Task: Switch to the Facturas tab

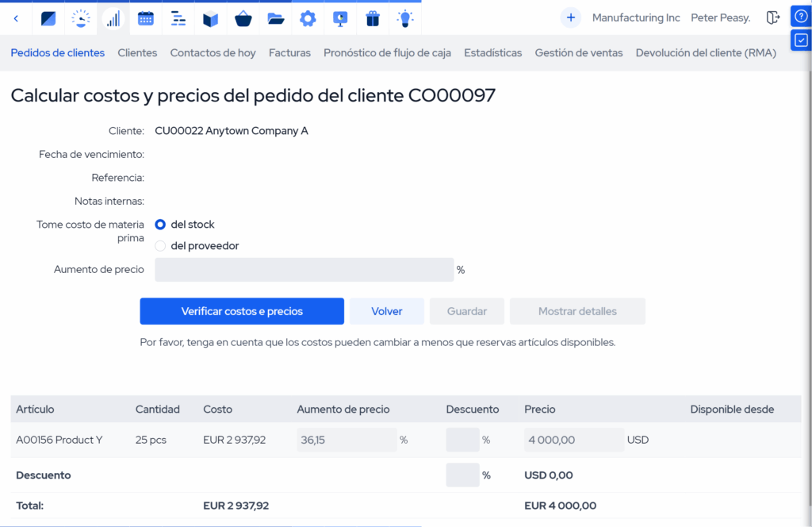Action: [x=289, y=52]
